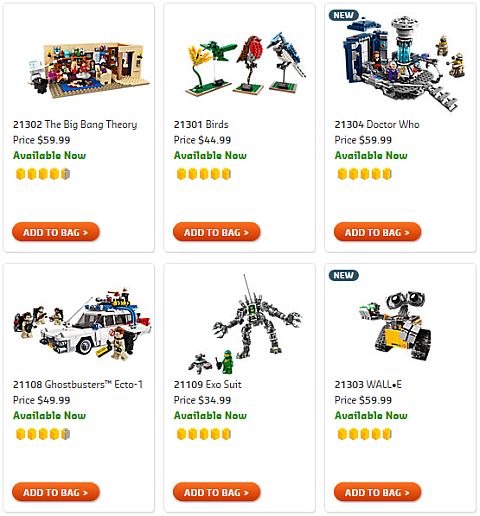
Task: Click the brick rating icons under Birds
Action: (x=204, y=174)
